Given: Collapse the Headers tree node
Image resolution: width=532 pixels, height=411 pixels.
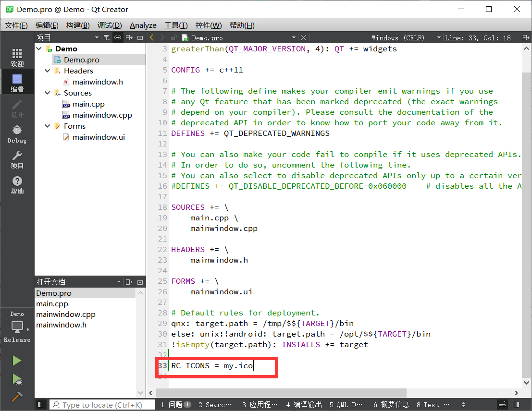Looking at the screenshot, I should click(x=47, y=71).
